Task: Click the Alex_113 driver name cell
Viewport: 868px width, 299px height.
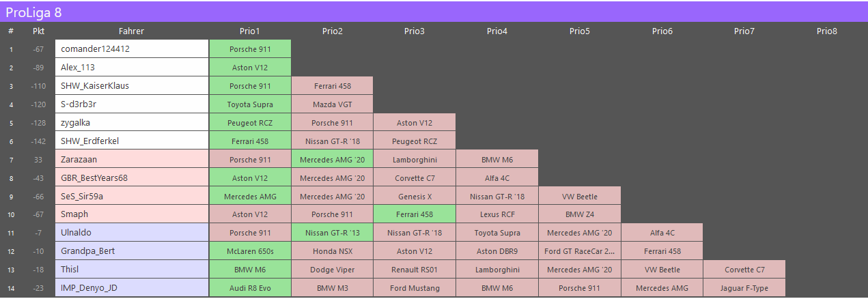Action: pos(132,68)
